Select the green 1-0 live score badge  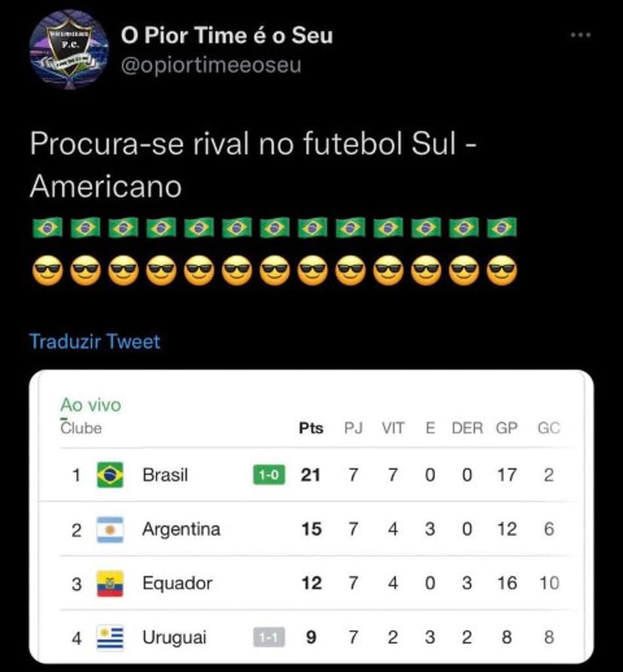pyautogui.click(x=269, y=475)
